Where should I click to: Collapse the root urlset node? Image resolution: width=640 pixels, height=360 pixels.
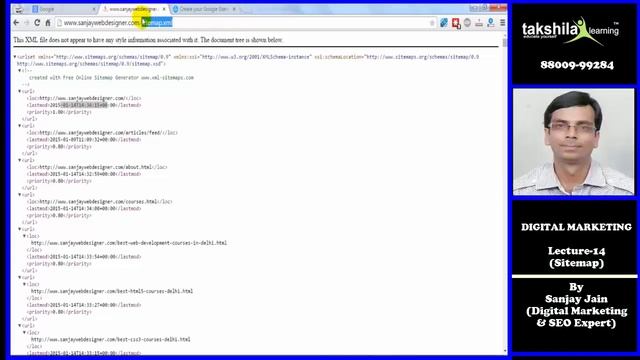[x=15, y=57]
